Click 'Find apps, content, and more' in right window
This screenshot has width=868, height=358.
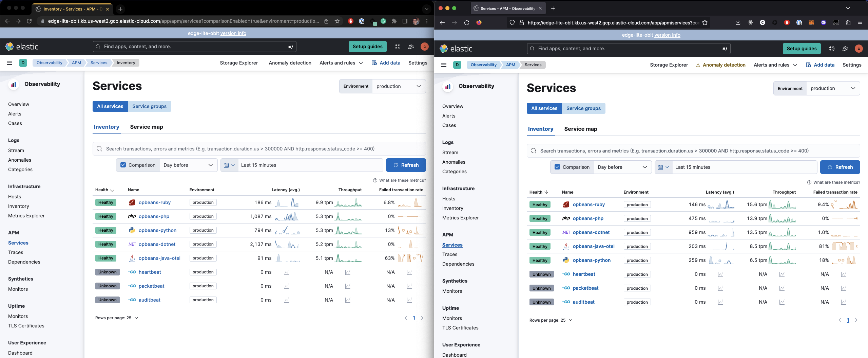point(629,49)
